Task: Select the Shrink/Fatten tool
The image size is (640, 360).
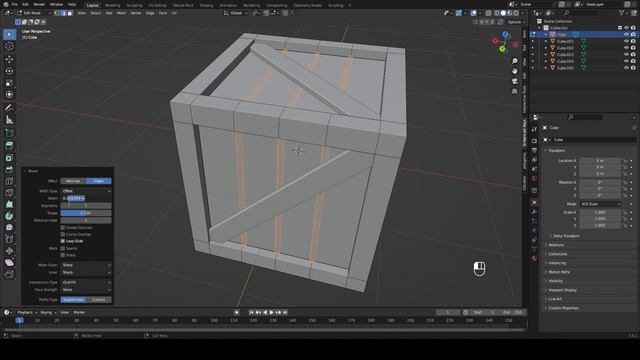Action: click(x=9, y=251)
